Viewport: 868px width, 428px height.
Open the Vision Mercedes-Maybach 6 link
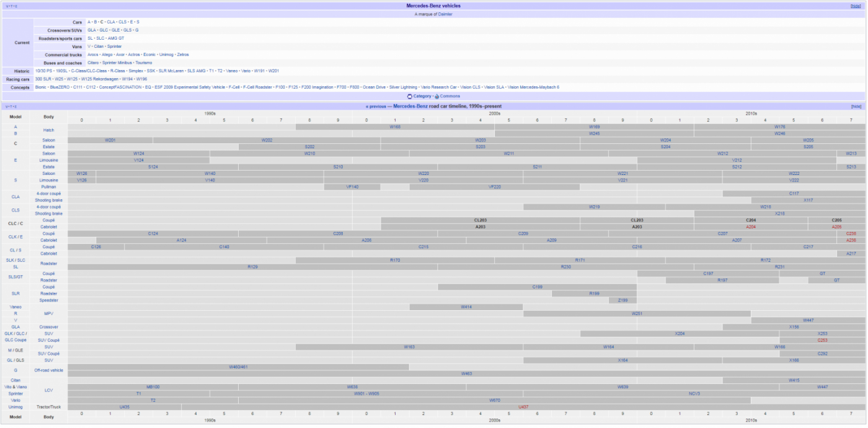click(x=533, y=87)
